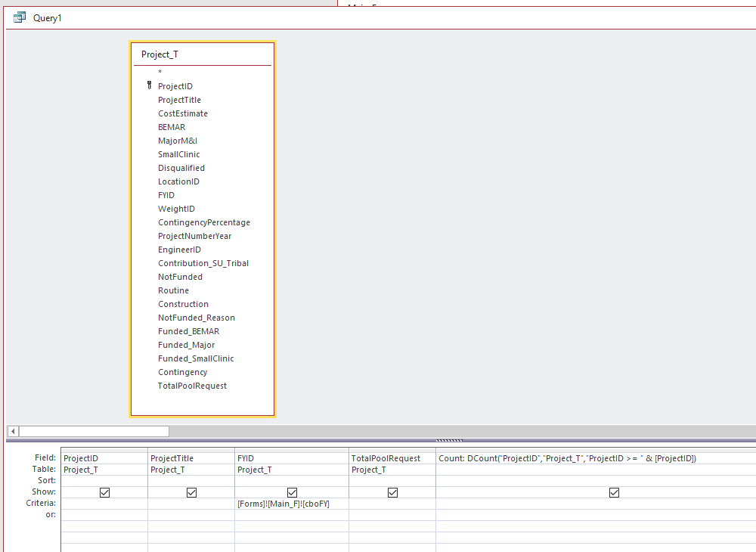Select ProjectTitle in the Project_T field list
Screen dimensions: 756x552
point(179,100)
